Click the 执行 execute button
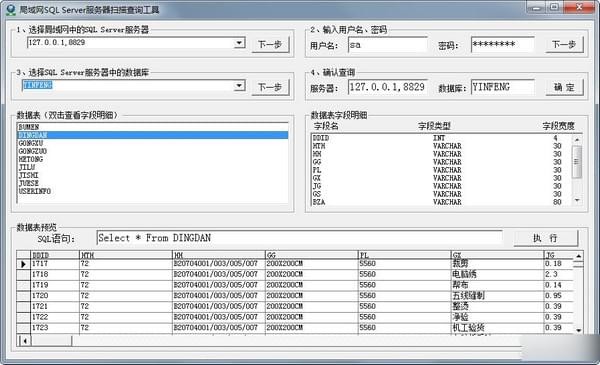Screen dimensions: 600x365 (545, 238)
